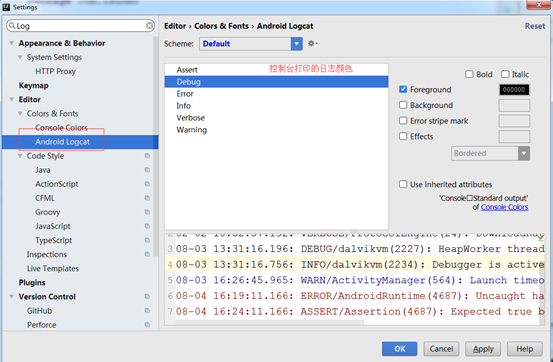Open Plugins settings
This screenshot has height=362, width=553.
click(x=32, y=283)
